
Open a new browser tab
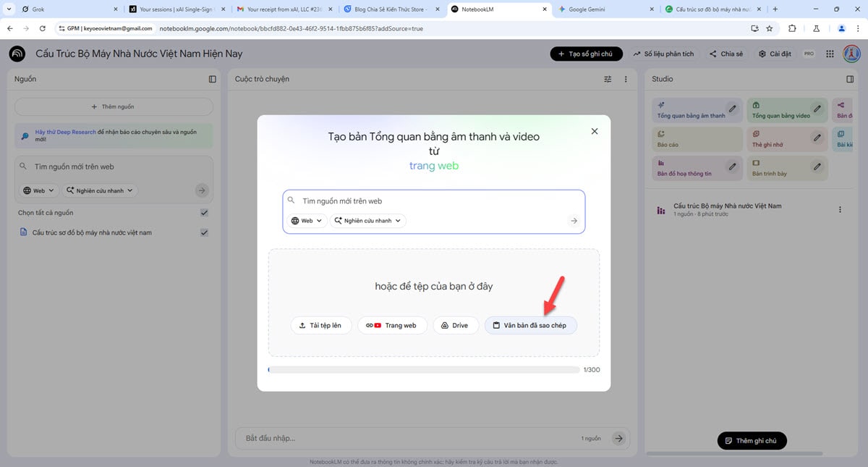(775, 9)
